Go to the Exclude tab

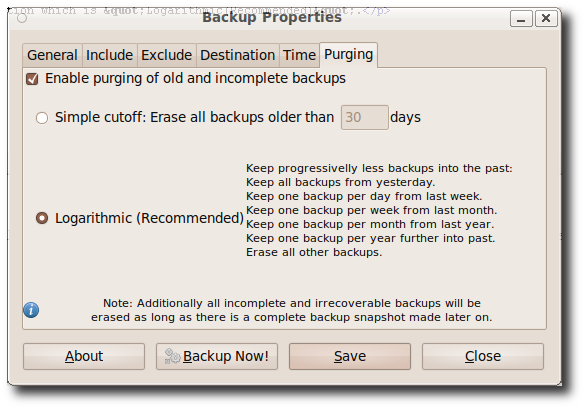(167, 55)
